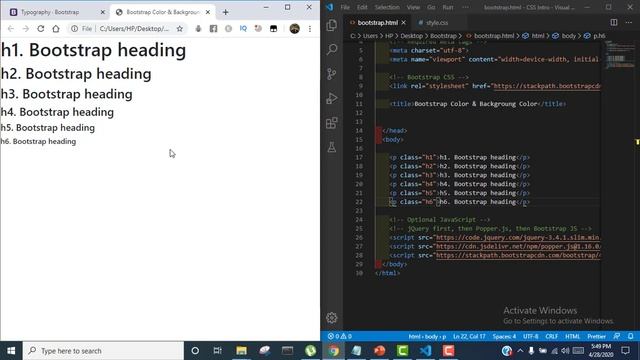Click split editor right icon
640x360 pixels.
pos(613,22)
